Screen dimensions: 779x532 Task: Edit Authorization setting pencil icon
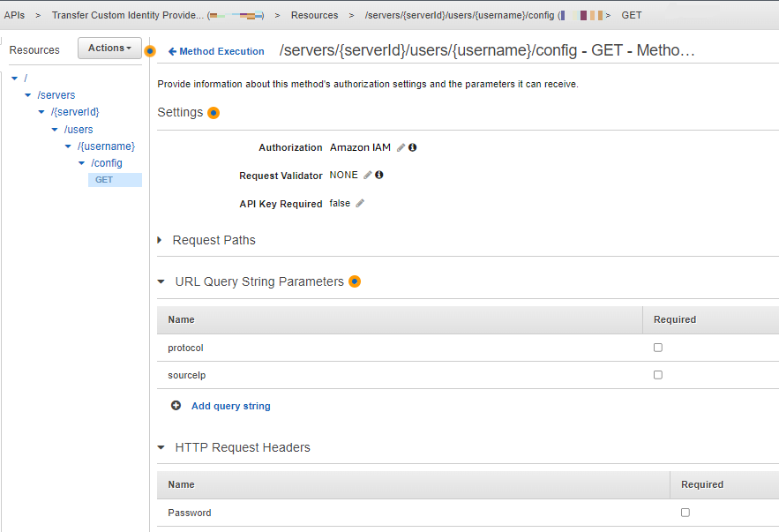[401, 148]
